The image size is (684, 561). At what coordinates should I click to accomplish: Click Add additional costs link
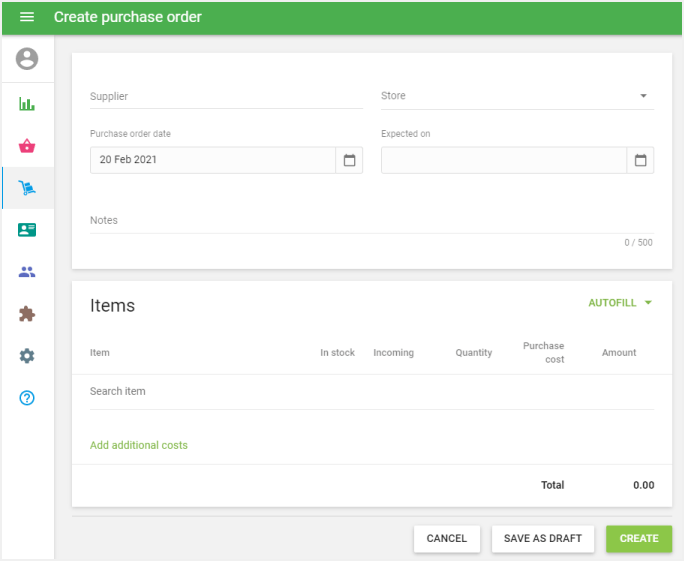pyautogui.click(x=139, y=445)
